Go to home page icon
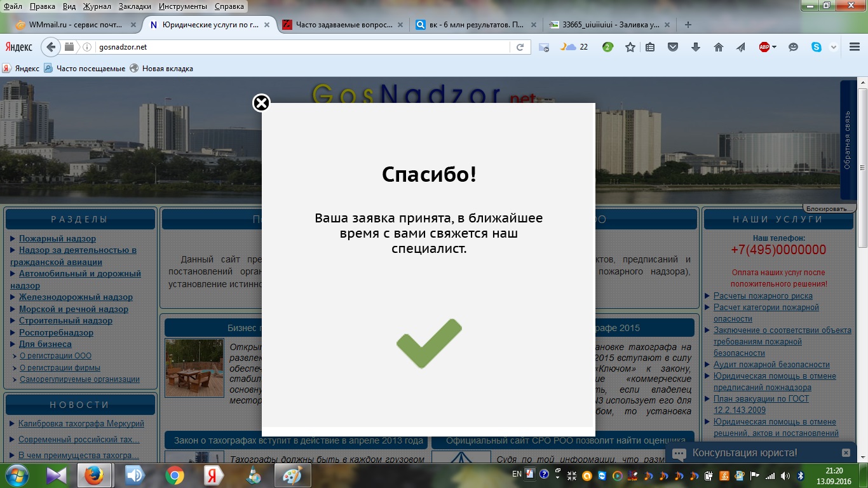868x488 pixels. pyautogui.click(x=719, y=47)
